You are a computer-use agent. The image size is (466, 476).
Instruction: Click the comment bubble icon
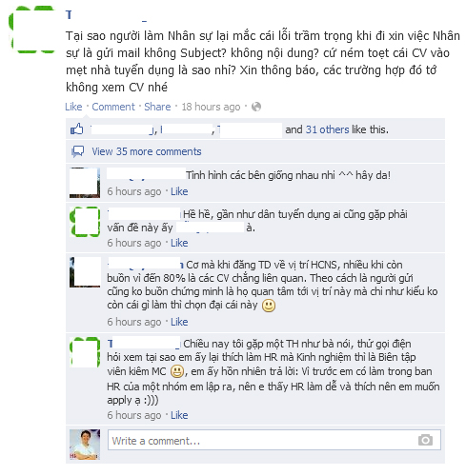(x=78, y=151)
